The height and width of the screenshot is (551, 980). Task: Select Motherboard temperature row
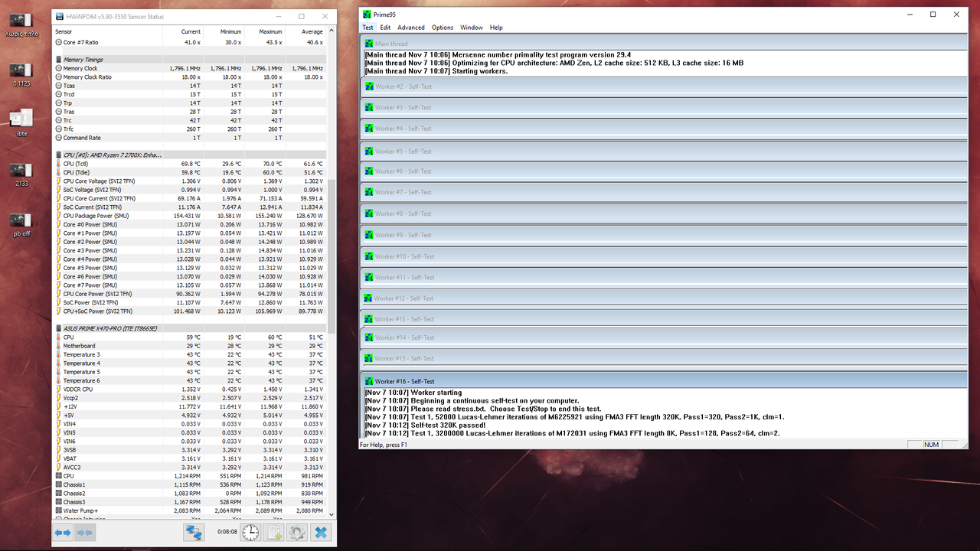(x=190, y=346)
